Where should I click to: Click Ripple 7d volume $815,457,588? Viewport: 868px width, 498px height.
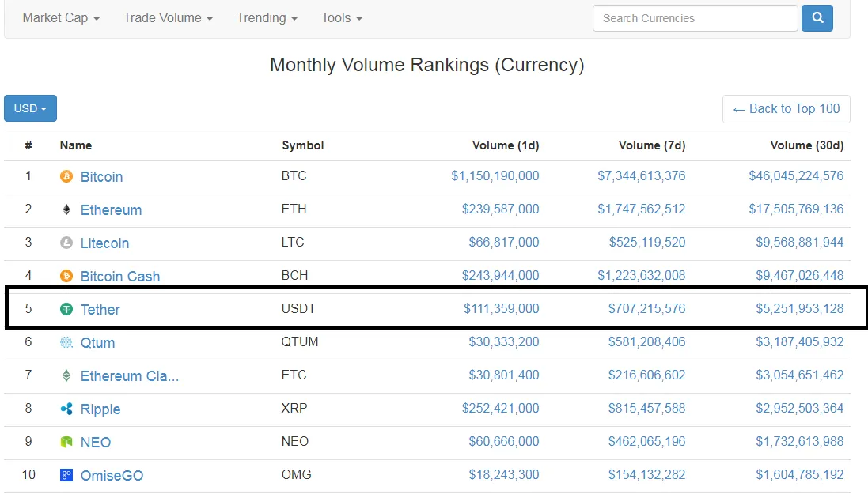coord(646,409)
